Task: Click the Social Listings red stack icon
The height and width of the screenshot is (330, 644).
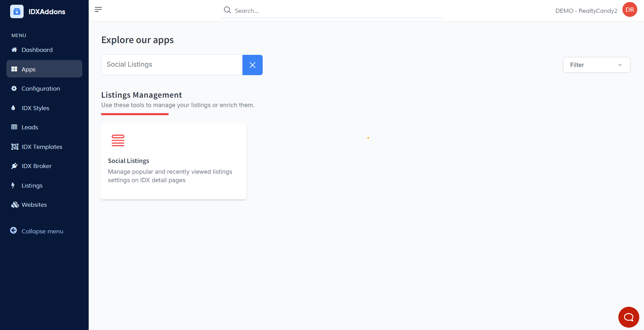Action: click(x=118, y=140)
